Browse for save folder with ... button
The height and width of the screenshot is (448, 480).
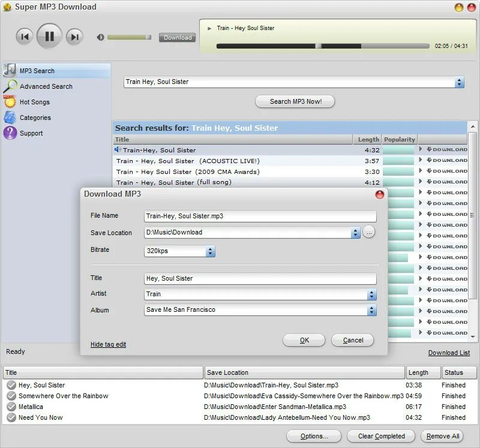[x=369, y=233]
